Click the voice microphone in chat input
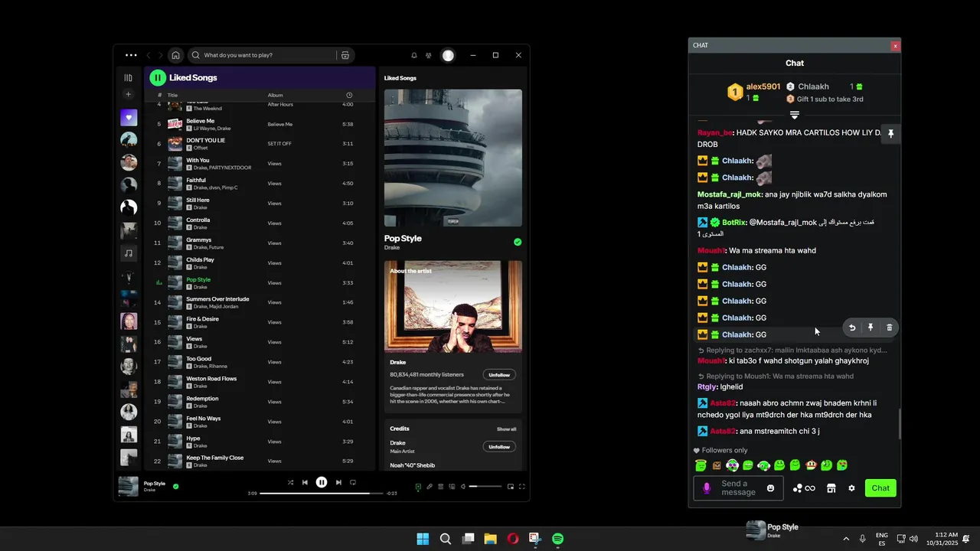 (707, 488)
